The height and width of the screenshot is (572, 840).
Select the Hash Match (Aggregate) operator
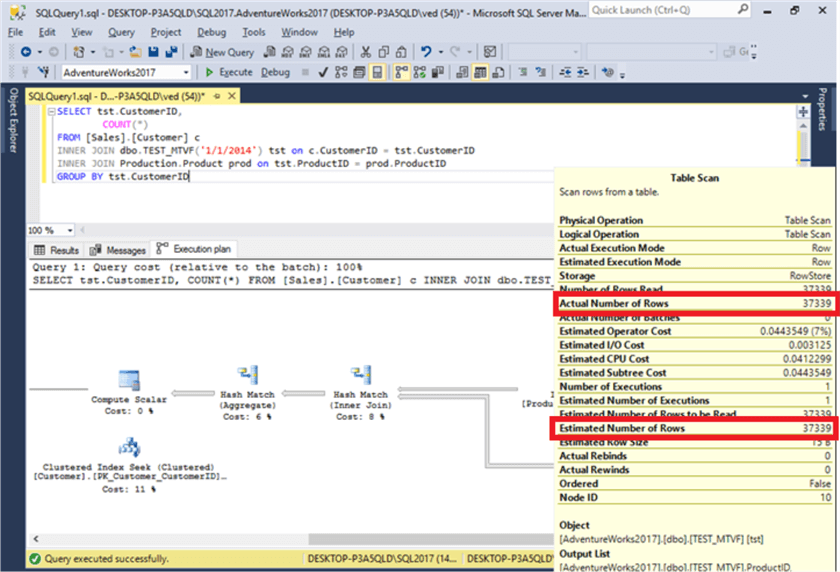(x=248, y=393)
